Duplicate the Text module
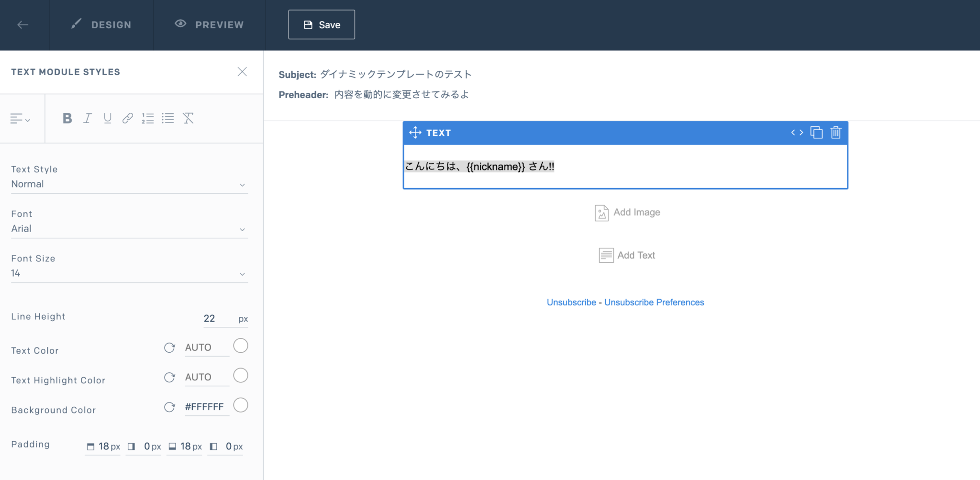Viewport: 980px width, 480px height. point(816,133)
